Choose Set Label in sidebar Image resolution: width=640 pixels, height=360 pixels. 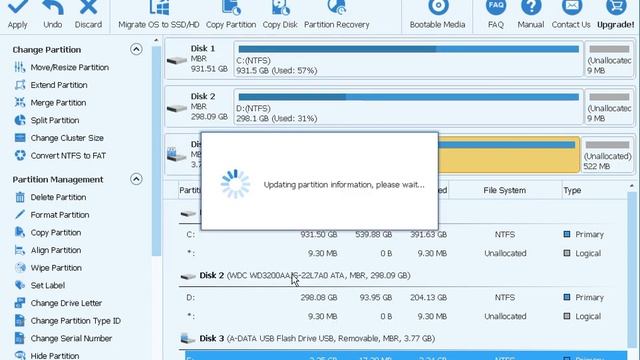tap(40, 285)
